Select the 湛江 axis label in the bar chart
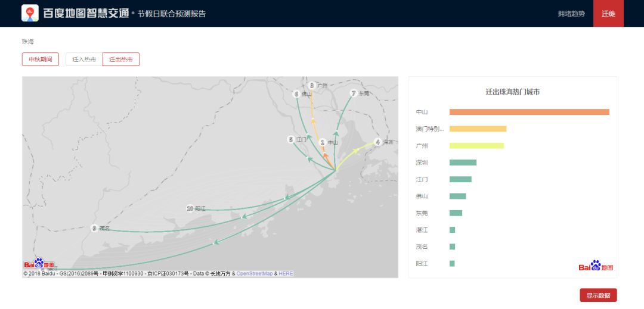 point(422,230)
